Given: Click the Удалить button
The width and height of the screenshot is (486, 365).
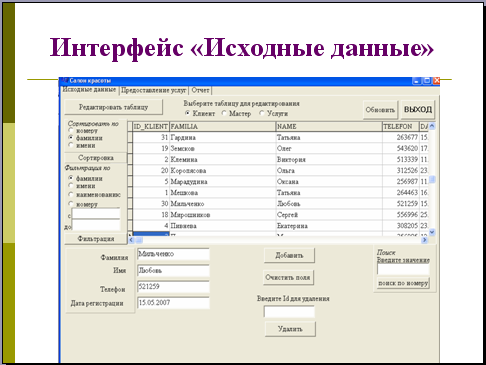Looking at the screenshot, I should [x=290, y=329].
